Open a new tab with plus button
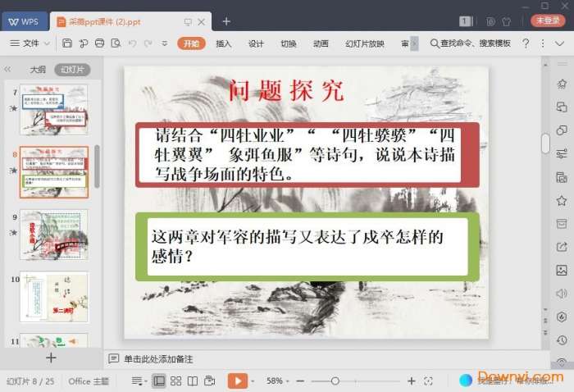574x392 pixels. (x=226, y=21)
